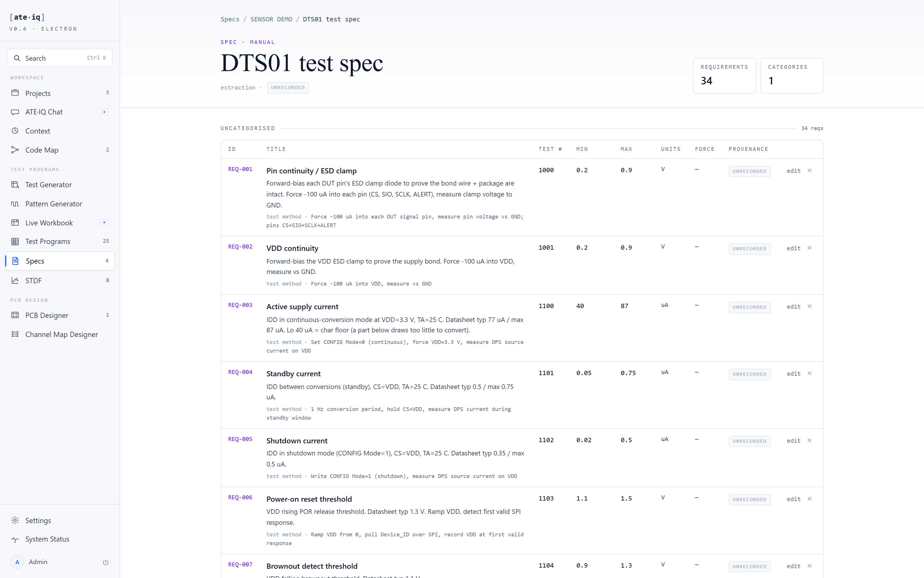Click the Test Generator icon
The height and width of the screenshot is (578, 924).
15,185
